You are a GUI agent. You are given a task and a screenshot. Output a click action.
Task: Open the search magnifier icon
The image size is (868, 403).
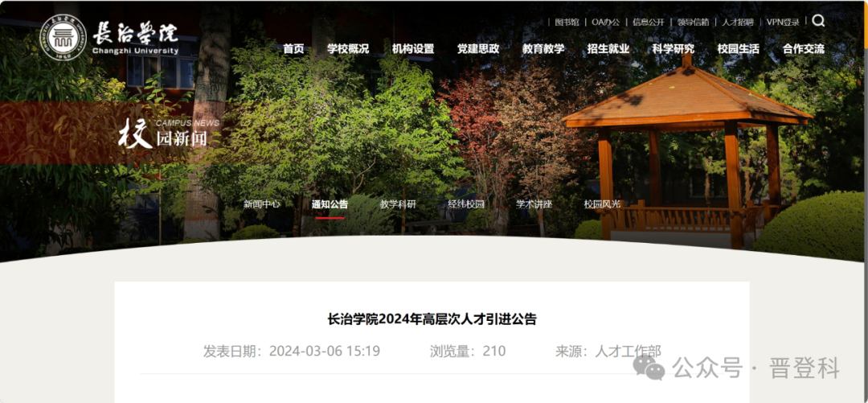tap(818, 21)
